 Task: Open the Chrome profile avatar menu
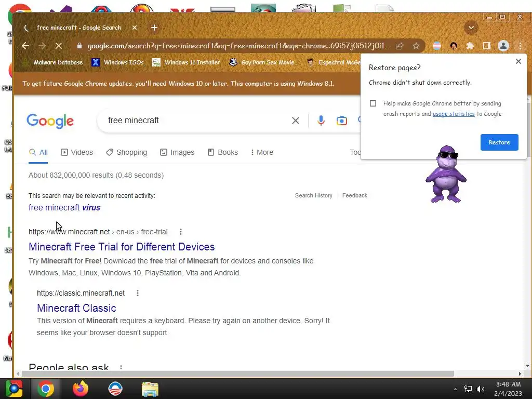coord(503,46)
